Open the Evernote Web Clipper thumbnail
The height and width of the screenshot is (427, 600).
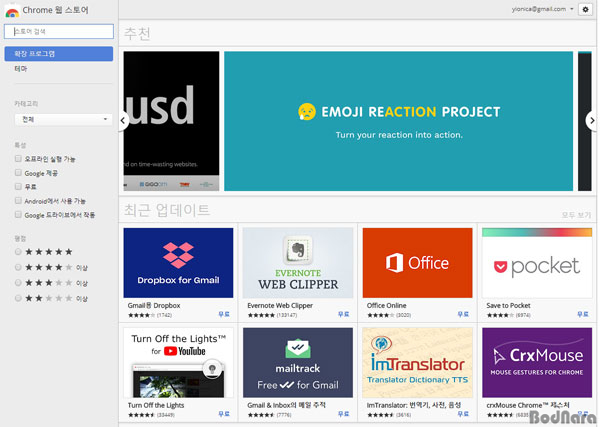[298, 263]
